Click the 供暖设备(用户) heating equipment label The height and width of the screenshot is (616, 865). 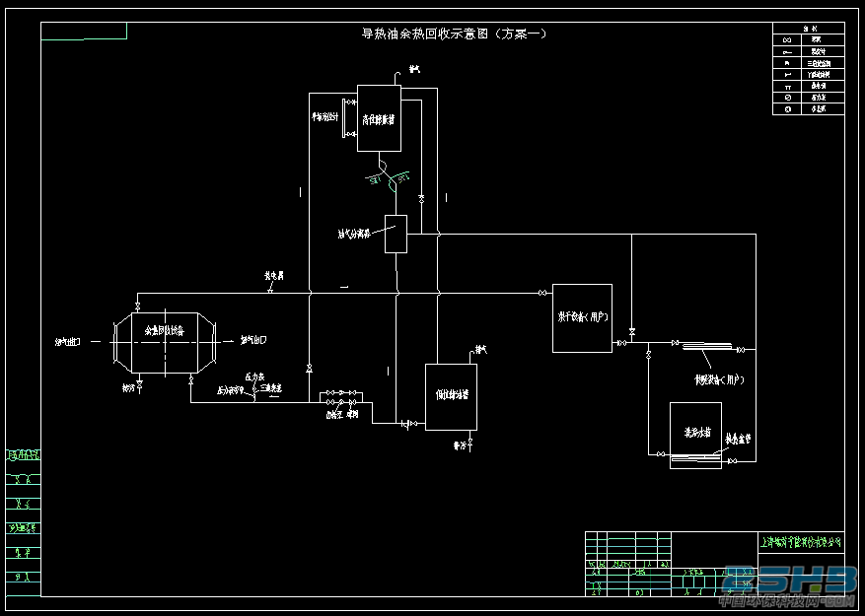click(x=719, y=380)
